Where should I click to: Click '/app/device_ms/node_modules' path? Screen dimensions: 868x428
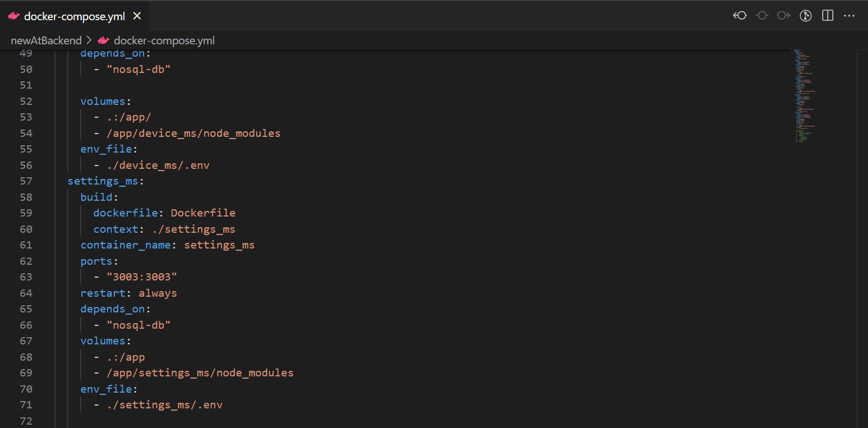click(x=193, y=134)
